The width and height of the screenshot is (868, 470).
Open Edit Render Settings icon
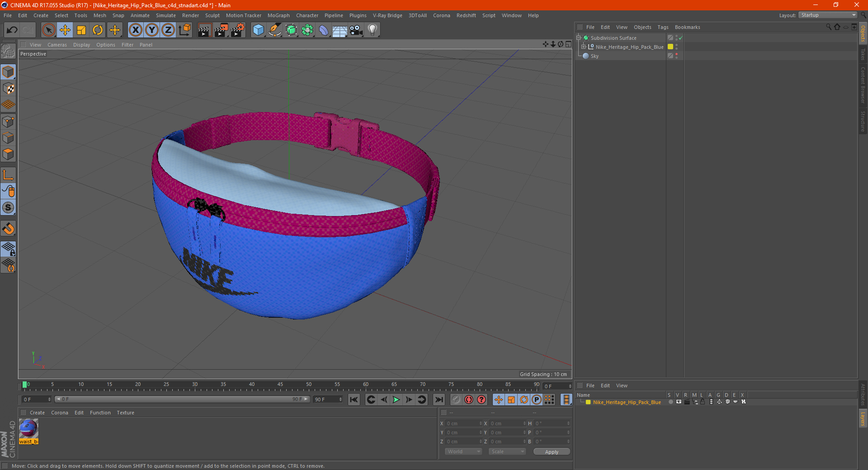[238, 30]
